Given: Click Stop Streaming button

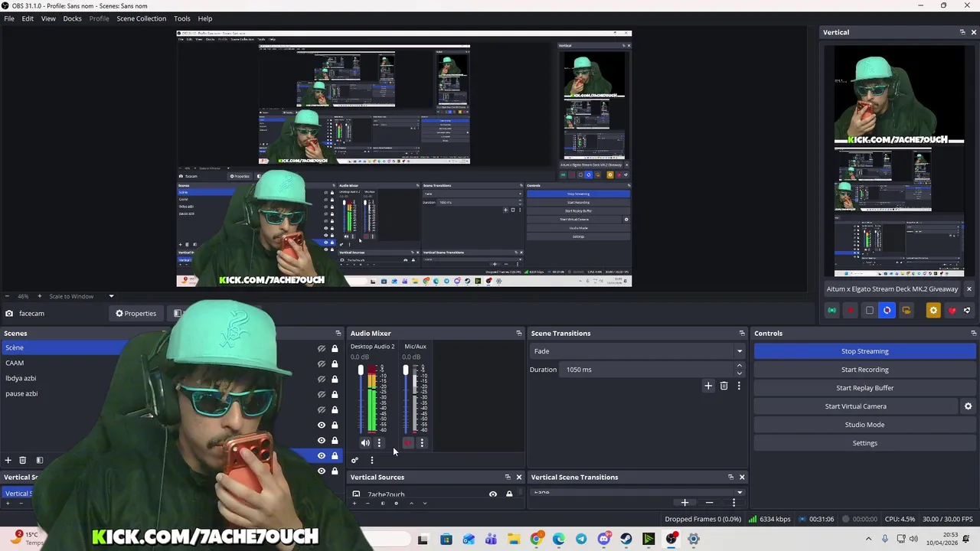Looking at the screenshot, I should (865, 351).
